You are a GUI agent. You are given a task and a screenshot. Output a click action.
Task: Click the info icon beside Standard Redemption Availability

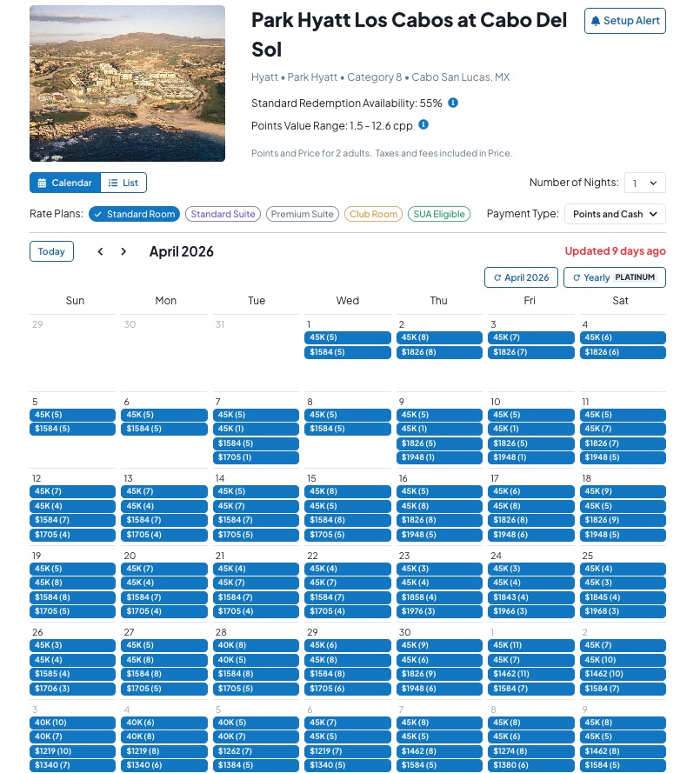[x=452, y=103]
